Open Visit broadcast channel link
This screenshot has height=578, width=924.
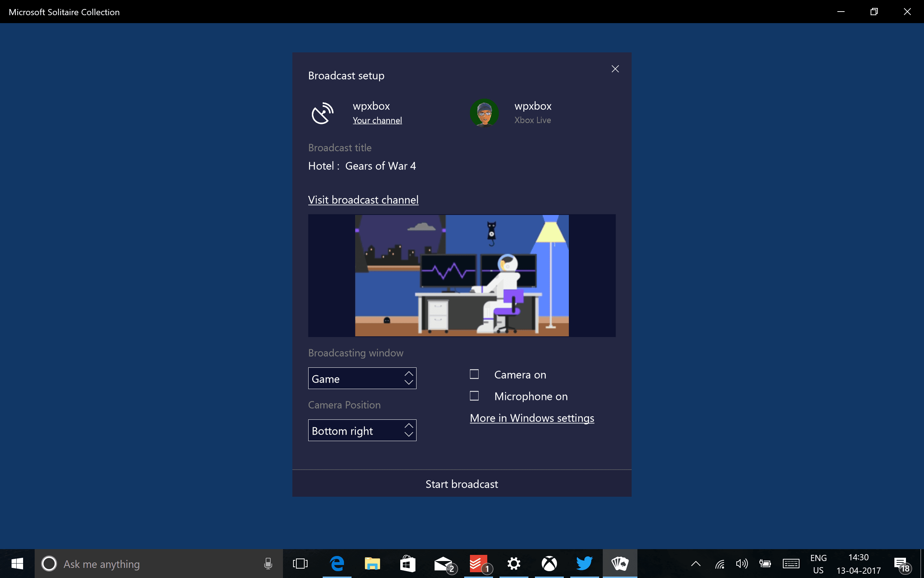coord(363,200)
